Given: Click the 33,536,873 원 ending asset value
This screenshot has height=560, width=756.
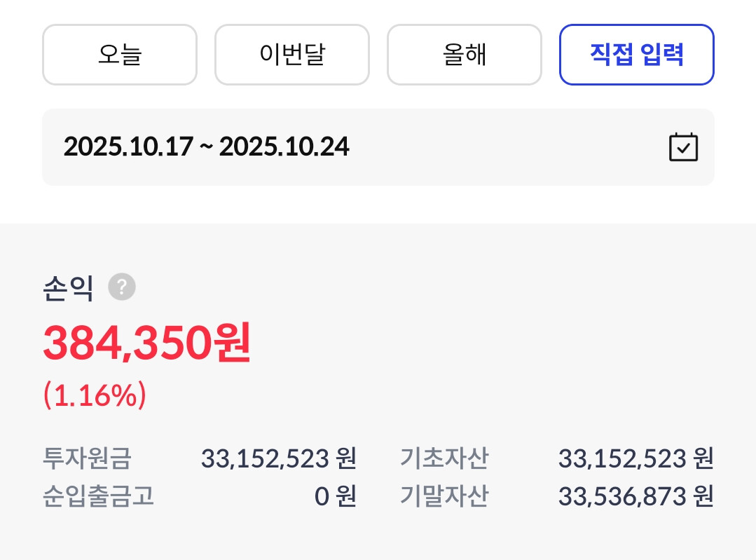Looking at the screenshot, I should click(x=635, y=496).
